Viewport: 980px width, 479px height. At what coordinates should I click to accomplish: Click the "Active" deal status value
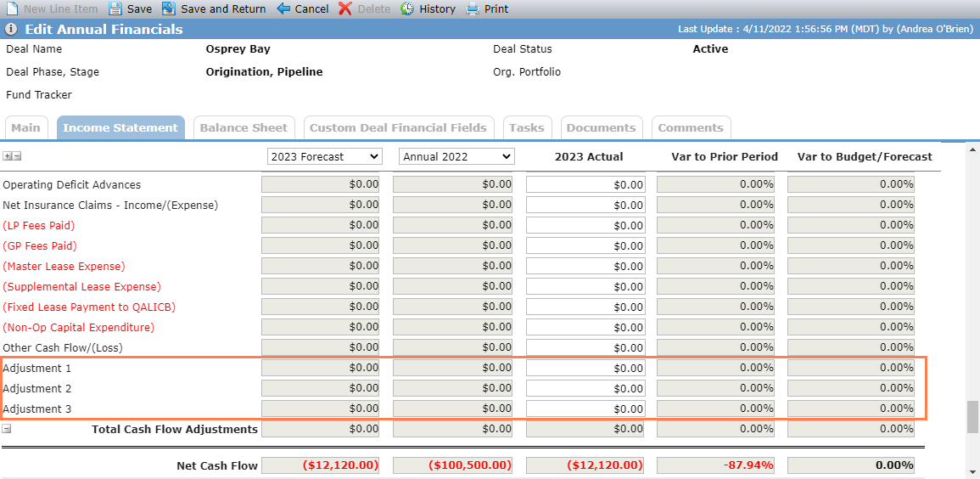711,48
